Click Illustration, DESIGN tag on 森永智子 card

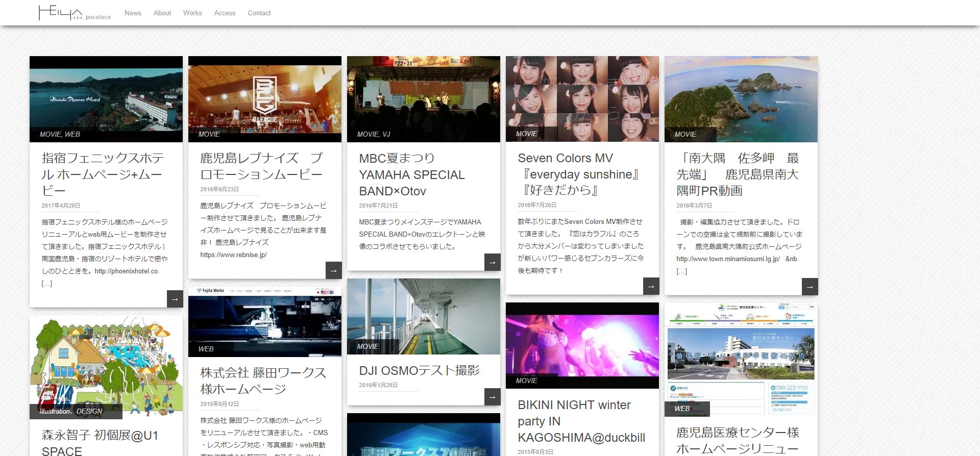(71, 411)
